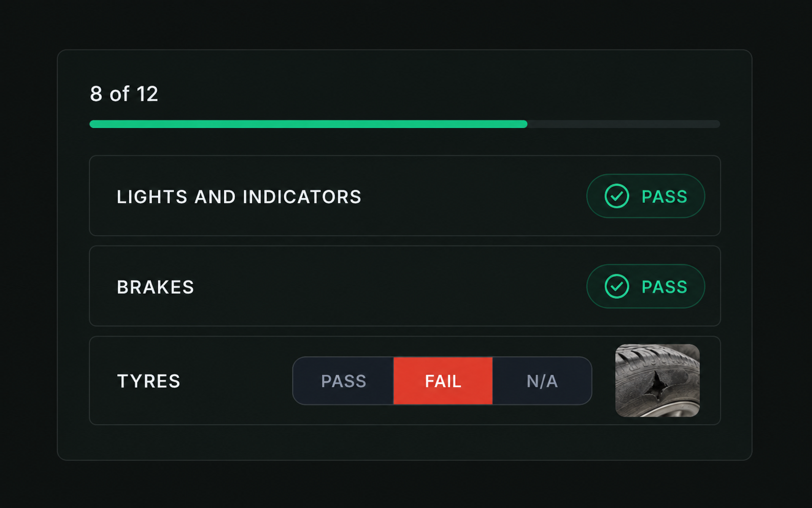Select the red FAIL option for Tyres
The width and height of the screenshot is (812, 508).
point(443,381)
